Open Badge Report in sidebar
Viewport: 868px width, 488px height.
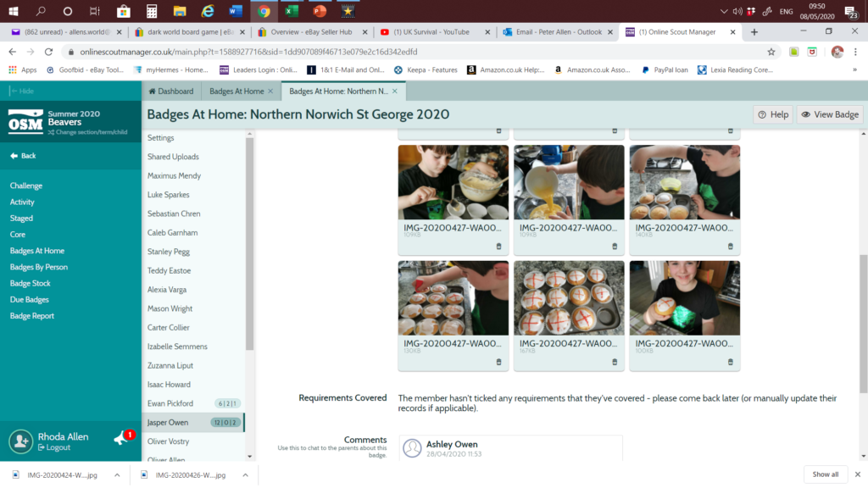coord(32,316)
